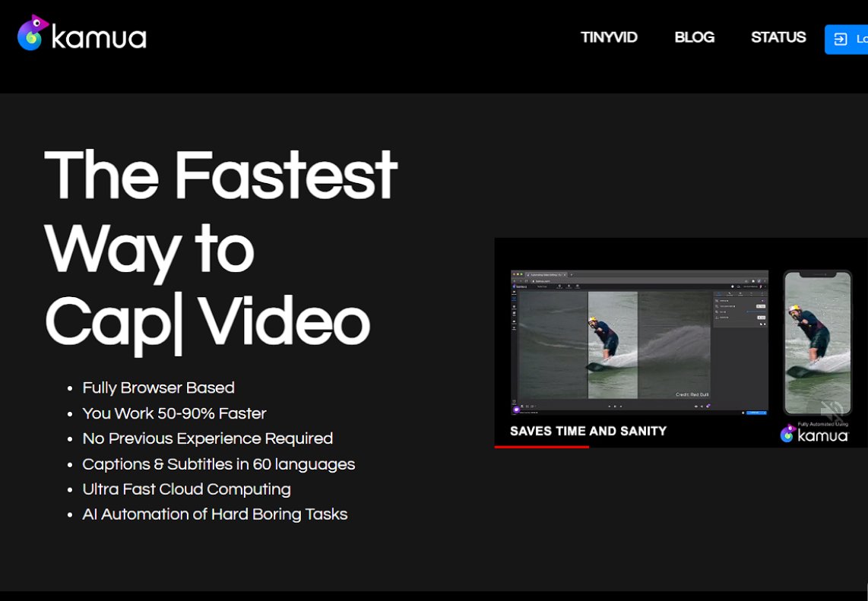The height and width of the screenshot is (601, 868).
Task: Click 'You Work 50-90% Faster' bullet
Action: click(174, 413)
